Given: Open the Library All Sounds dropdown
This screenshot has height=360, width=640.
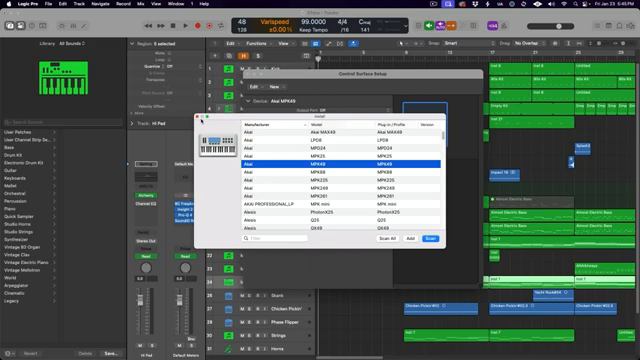Looking at the screenshot, I should coord(72,43).
